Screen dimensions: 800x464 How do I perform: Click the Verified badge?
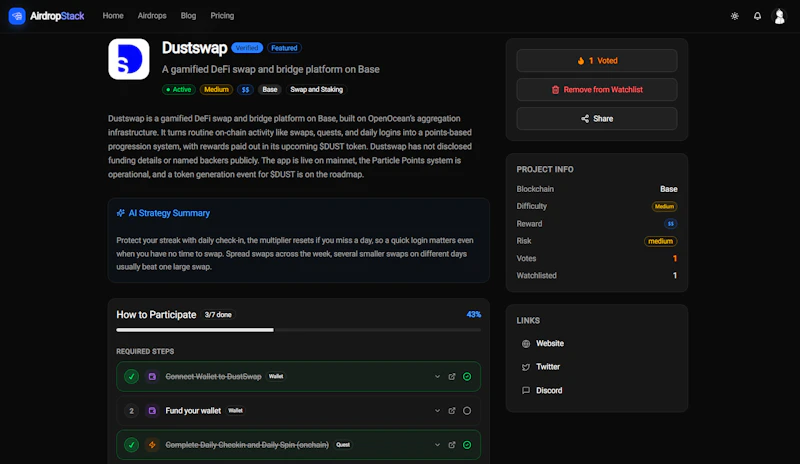coord(247,48)
